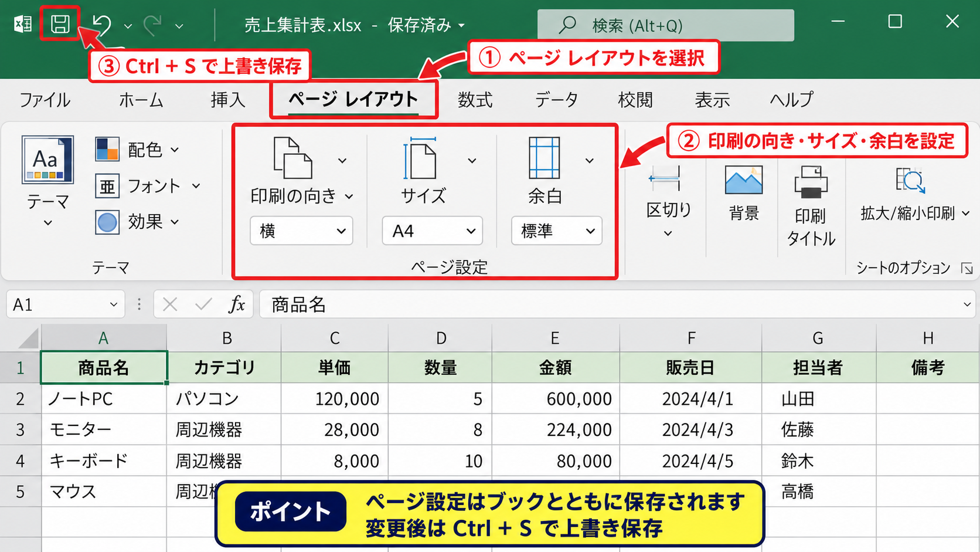Screen dimensions: 980x552
Task: Click the 余白 margins icon
Action: pos(544,158)
